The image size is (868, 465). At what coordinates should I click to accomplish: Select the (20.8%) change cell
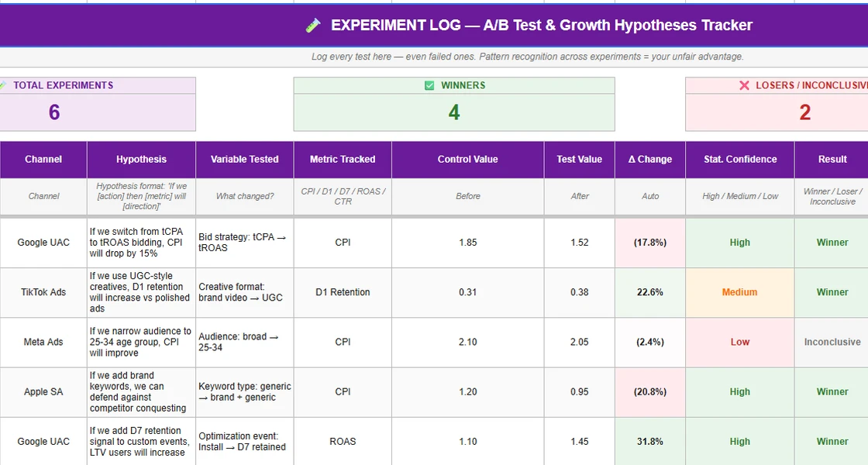650,392
